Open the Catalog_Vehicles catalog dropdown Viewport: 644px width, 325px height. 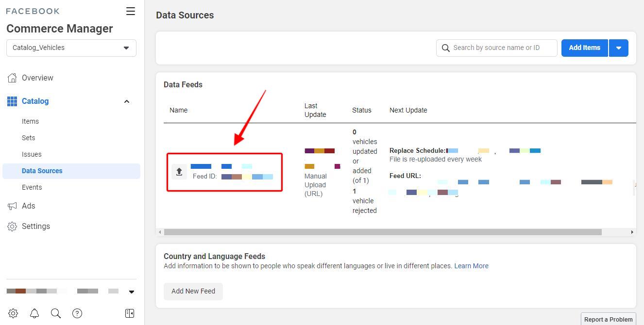coord(71,48)
